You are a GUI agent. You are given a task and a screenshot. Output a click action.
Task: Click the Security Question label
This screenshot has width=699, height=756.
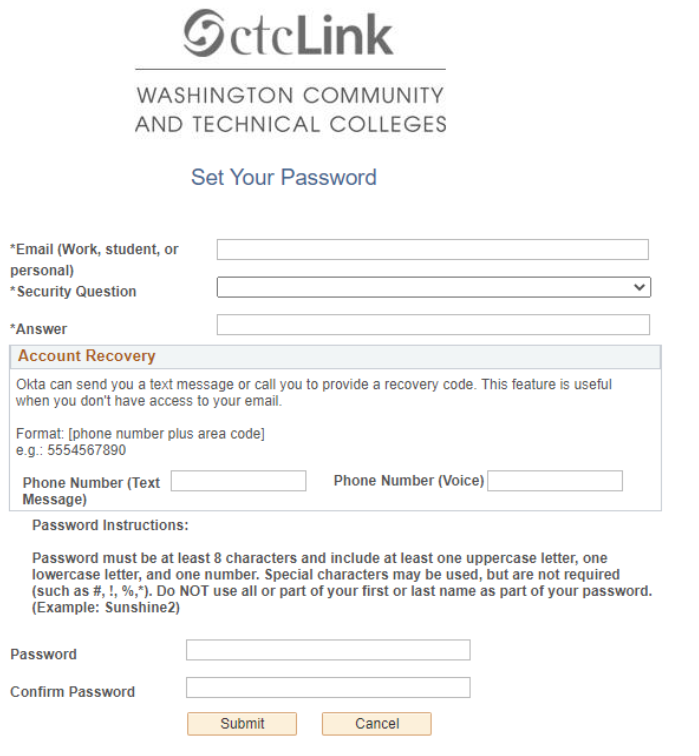[x=76, y=292]
